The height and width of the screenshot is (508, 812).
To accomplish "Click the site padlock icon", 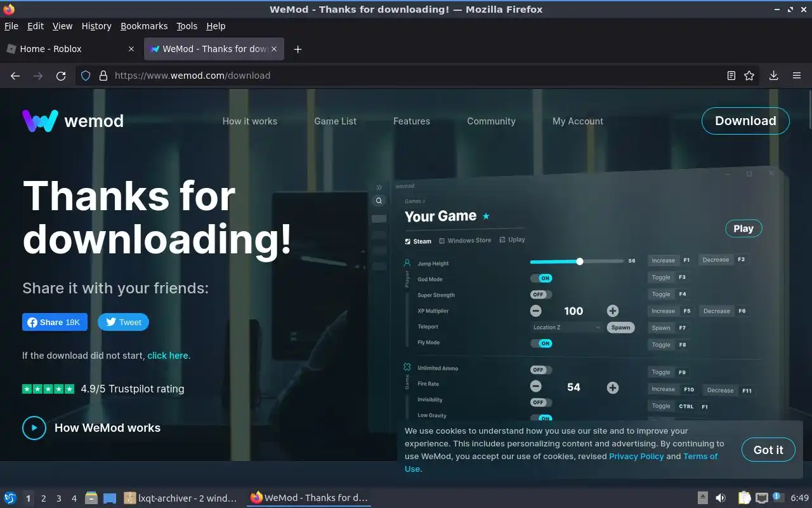I will [103, 76].
